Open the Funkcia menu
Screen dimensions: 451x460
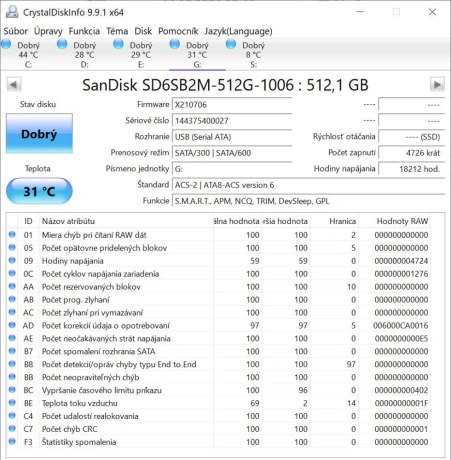(x=84, y=31)
